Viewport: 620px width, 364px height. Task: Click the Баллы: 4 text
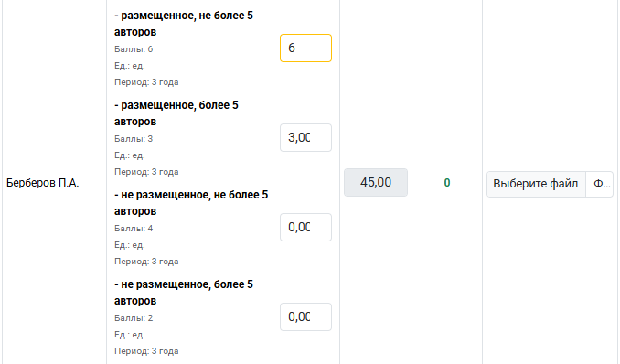coord(134,229)
